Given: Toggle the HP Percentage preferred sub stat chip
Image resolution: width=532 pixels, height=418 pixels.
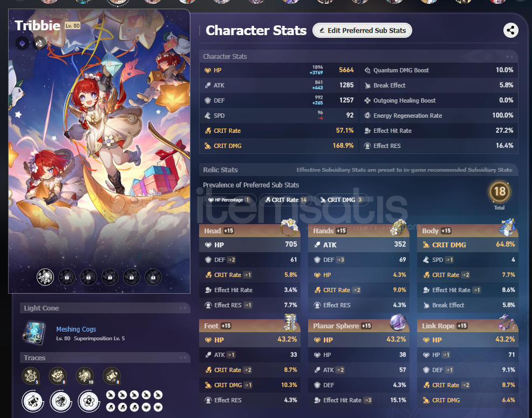Looking at the screenshot, I should [x=229, y=200].
